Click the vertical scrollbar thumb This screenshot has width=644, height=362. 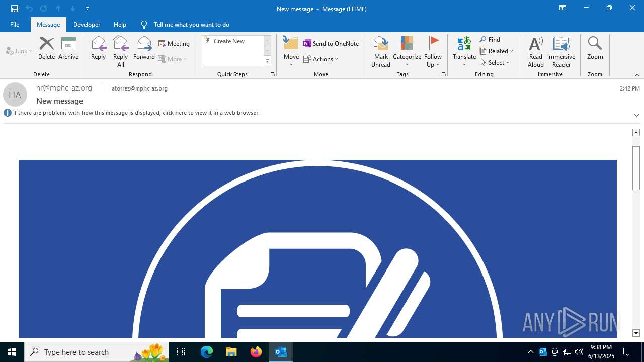tap(636, 168)
